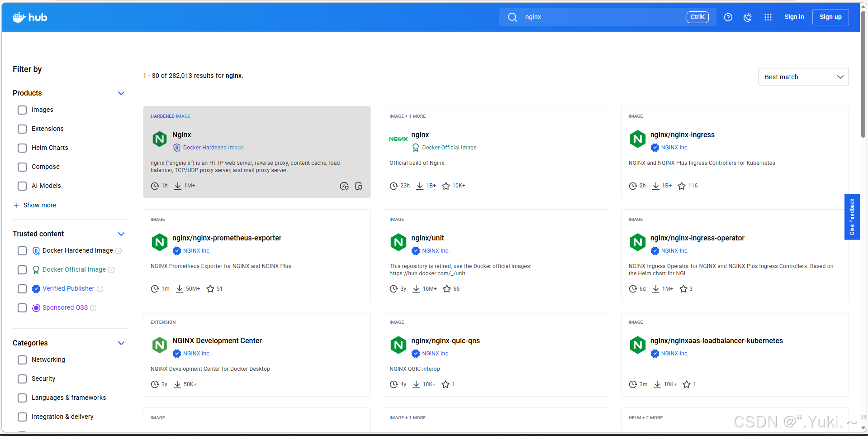Click the nginx-prometheus-exporter logo icon
The width and height of the screenshot is (868, 436).
(x=159, y=242)
